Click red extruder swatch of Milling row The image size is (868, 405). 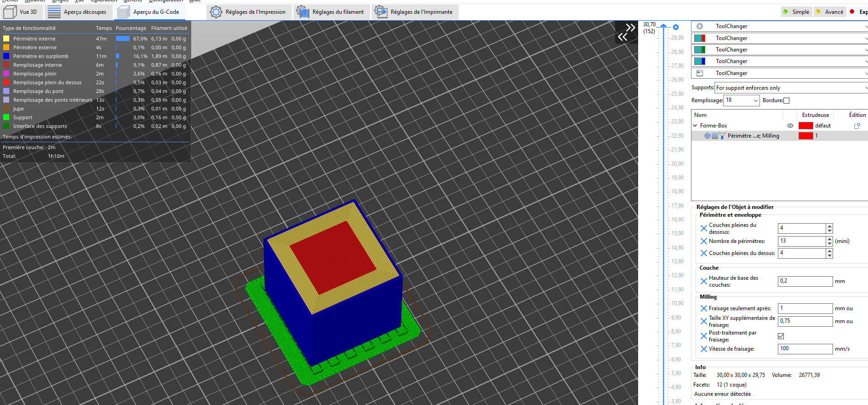(x=805, y=136)
